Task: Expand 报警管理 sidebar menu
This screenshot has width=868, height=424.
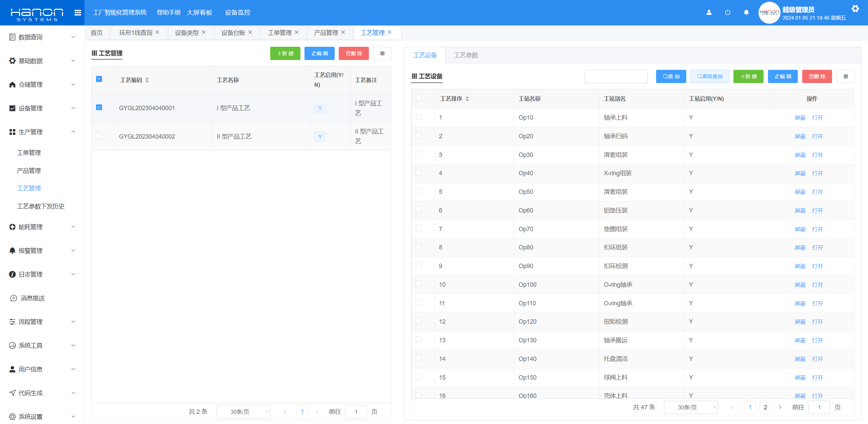Action: click(42, 250)
